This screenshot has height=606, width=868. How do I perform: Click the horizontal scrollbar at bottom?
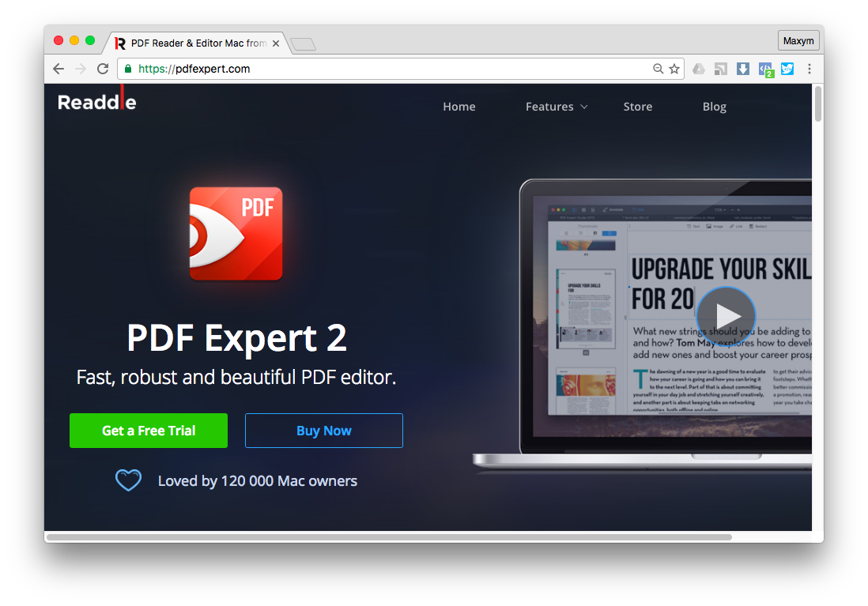389,536
